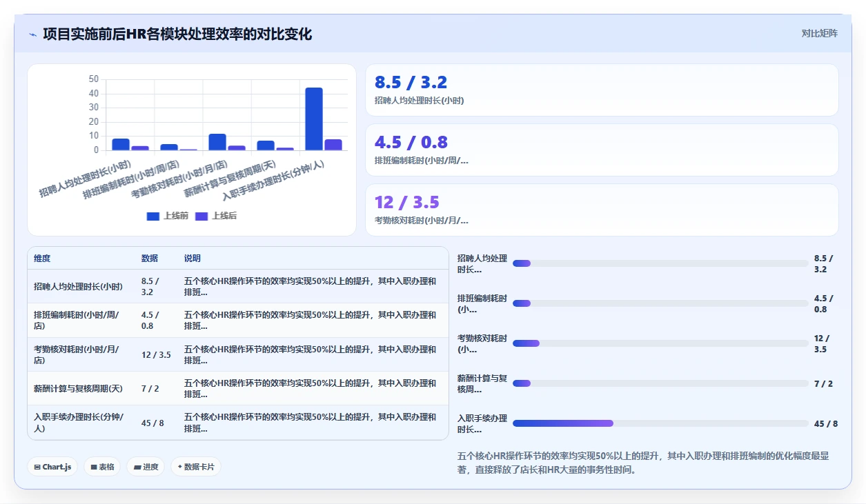Screen dimensions: 866x504
Task: Click the 8.5 / 3.2 data card
Action: [x=602, y=90]
